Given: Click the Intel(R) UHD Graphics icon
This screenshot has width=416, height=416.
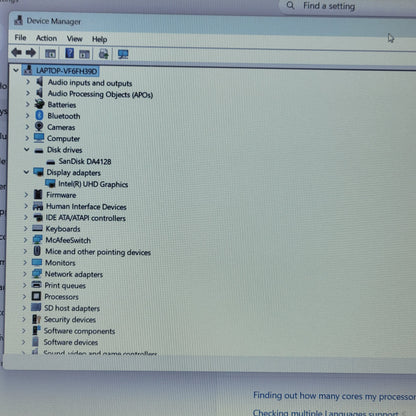Looking at the screenshot, I should pyautogui.click(x=50, y=183).
